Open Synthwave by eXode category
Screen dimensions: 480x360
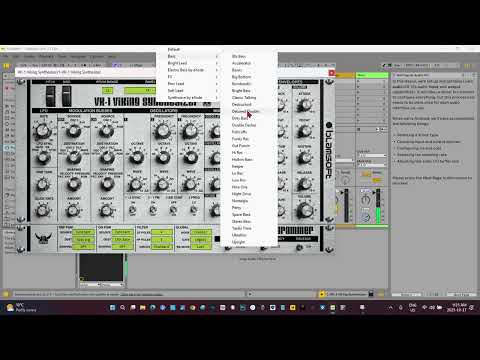click(189, 97)
